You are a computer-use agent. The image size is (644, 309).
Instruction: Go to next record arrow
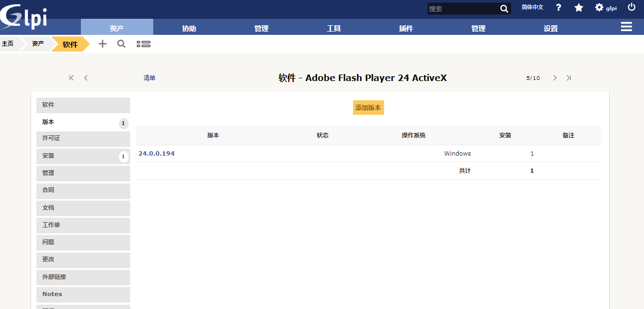[555, 78]
